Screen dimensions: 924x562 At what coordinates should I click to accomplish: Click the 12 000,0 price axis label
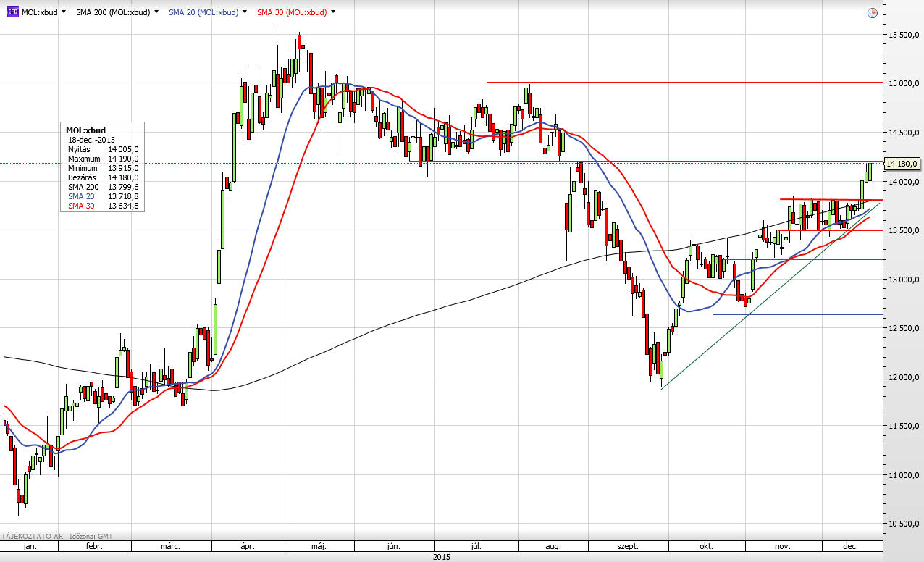904,377
